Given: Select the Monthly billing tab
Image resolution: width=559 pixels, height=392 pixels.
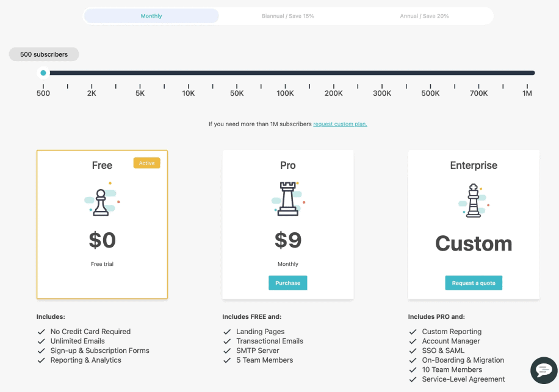Looking at the screenshot, I should [x=151, y=16].
